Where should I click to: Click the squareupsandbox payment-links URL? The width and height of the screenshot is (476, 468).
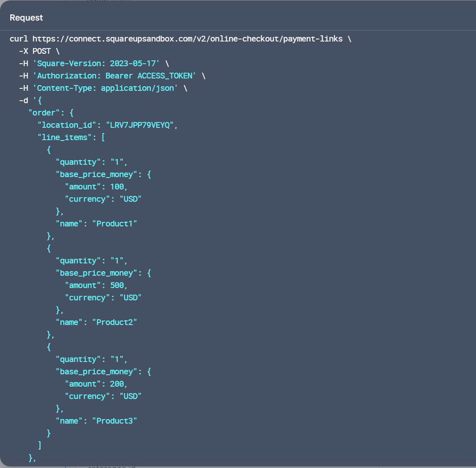tap(187, 39)
